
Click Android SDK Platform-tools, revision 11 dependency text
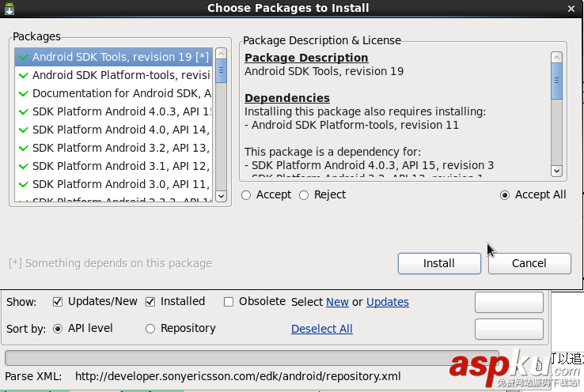[x=355, y=126]
